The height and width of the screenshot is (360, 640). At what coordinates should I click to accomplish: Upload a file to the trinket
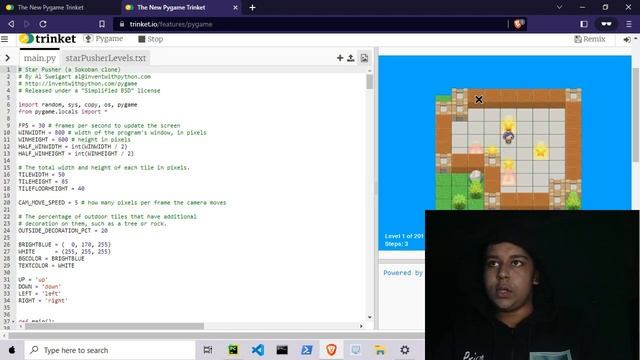coord(351,58)
